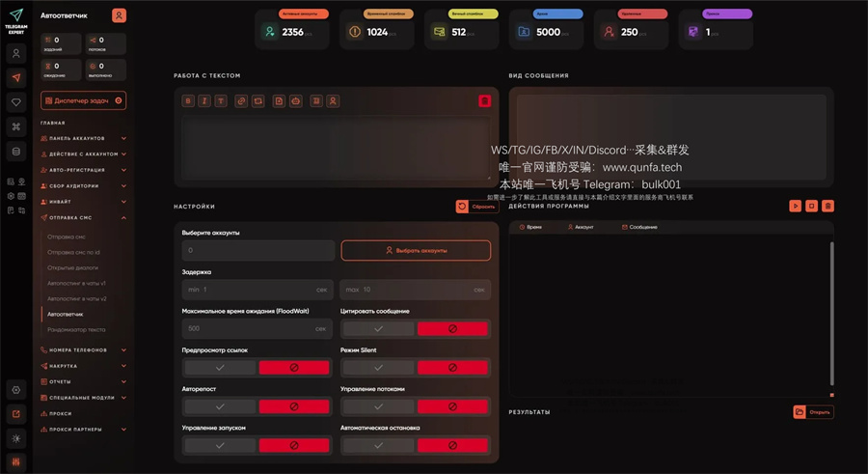Click the T text-style icon
Image resolution: width=868 pixels, height=474 pixels.
(221, 101)
